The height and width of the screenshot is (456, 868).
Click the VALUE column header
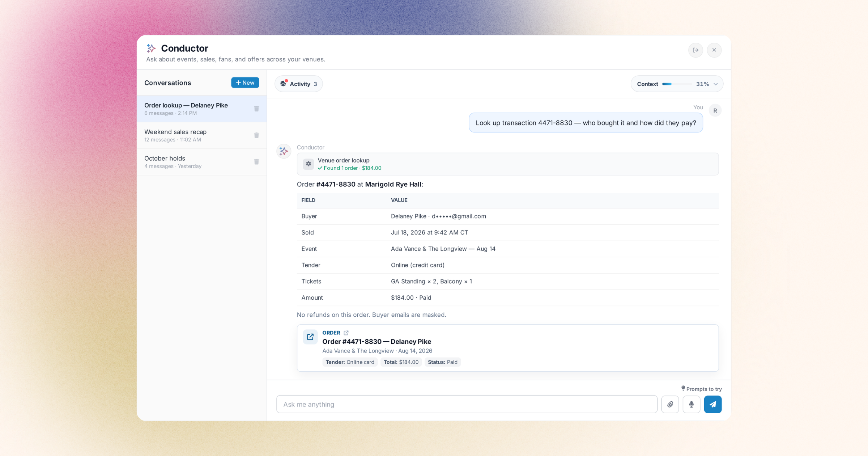coord(399,200)
